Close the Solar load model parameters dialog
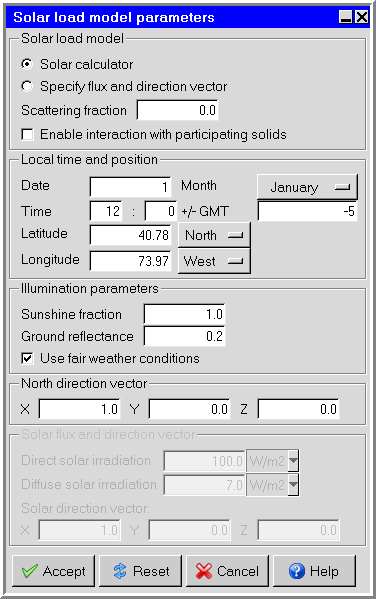 361,17
